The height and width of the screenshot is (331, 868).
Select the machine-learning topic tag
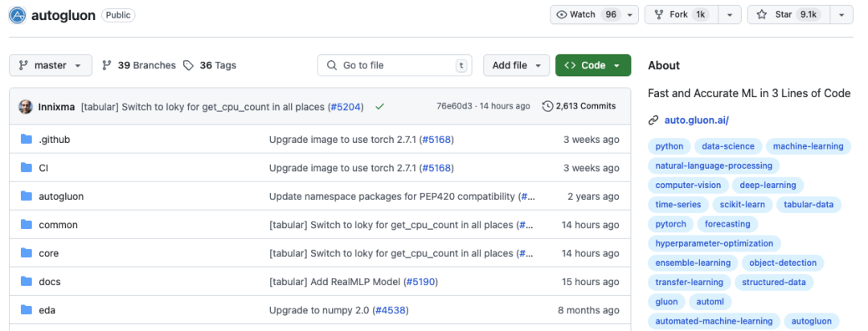[809, 146]
